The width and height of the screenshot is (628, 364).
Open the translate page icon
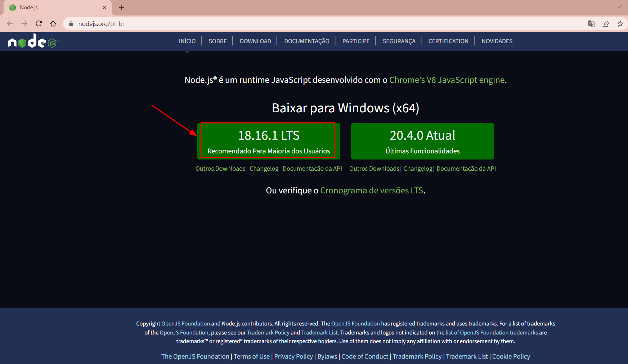[x=591, y=24]
